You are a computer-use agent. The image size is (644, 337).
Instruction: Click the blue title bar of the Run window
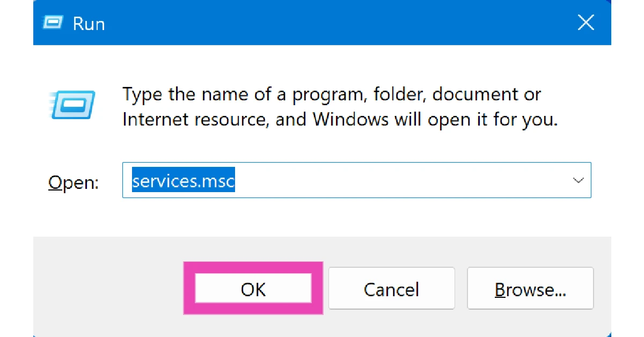pyautogui.click(x=322, y=23)
